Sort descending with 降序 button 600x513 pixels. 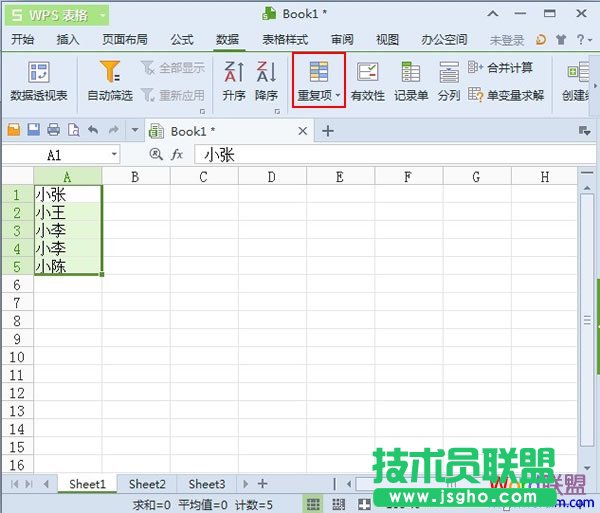(x=266, y=81)
